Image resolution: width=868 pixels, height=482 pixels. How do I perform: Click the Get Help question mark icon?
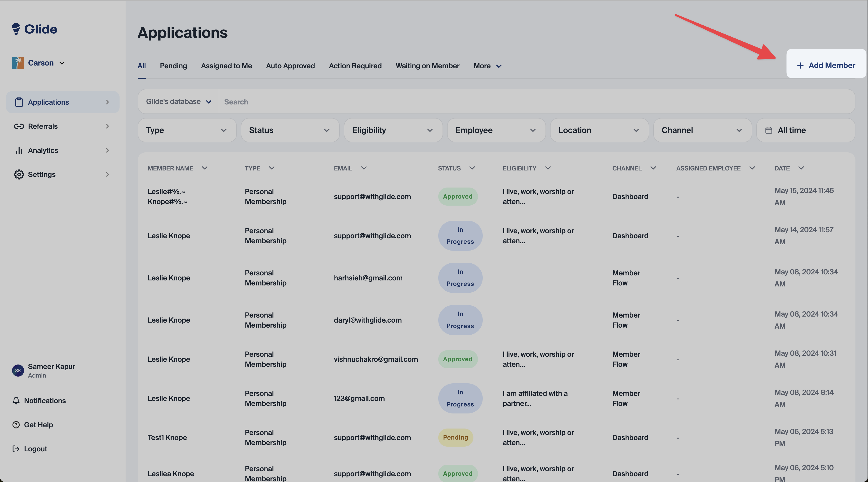pos(16,425)
